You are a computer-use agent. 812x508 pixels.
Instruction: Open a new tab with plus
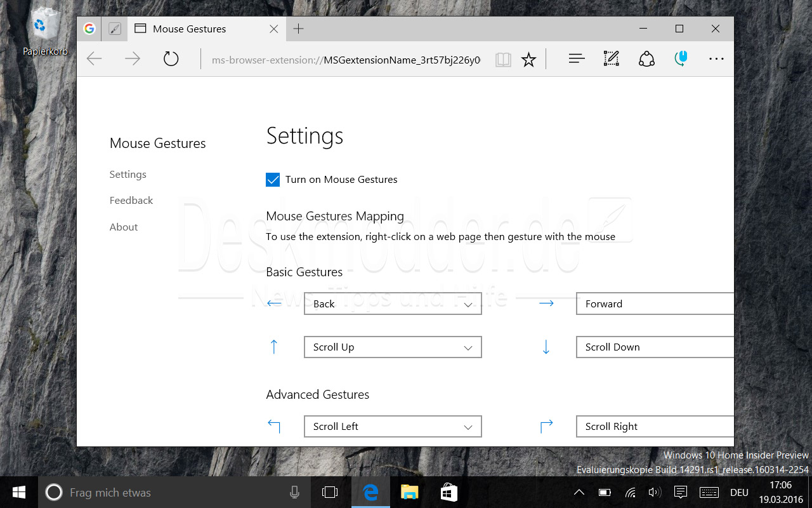(298, 29)
